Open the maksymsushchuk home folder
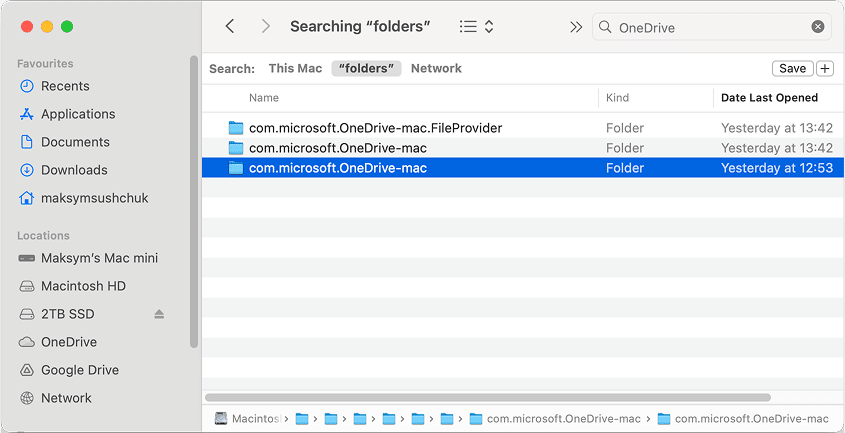The image size is (845, 433). pos(94,198)
